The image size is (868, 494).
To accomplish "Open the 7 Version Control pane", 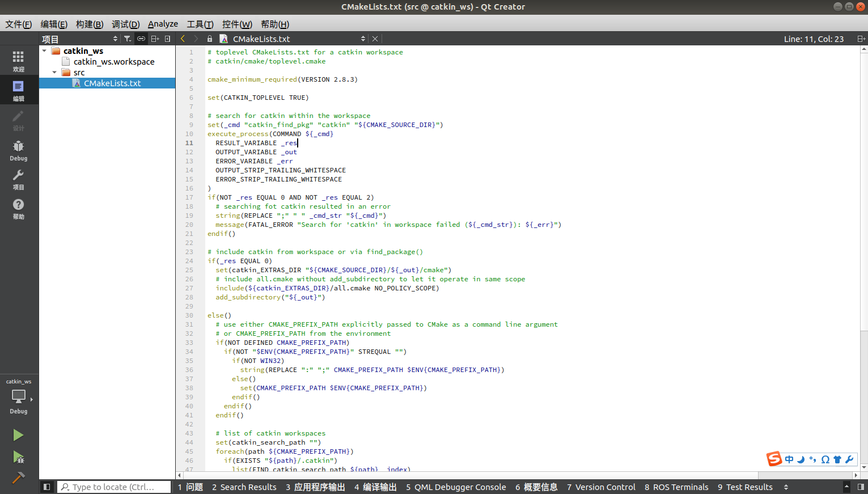I will (x=601, y=487).
